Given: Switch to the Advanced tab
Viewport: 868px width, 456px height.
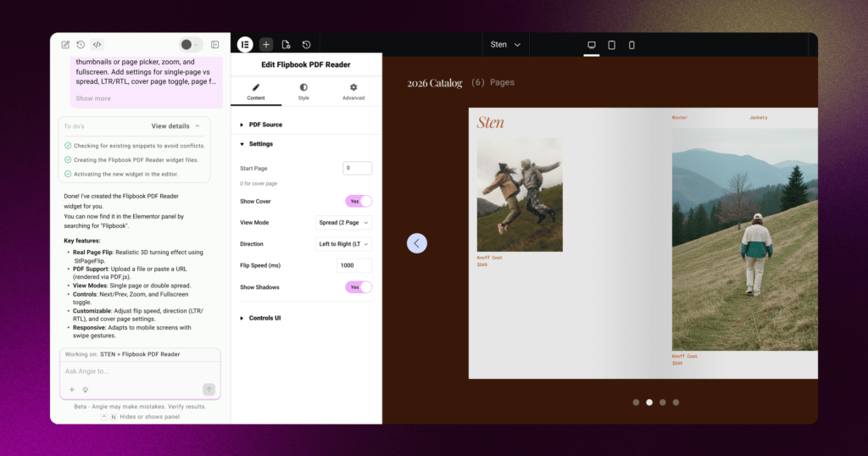Looking at the screenshot, I should (x=353, y=92).
